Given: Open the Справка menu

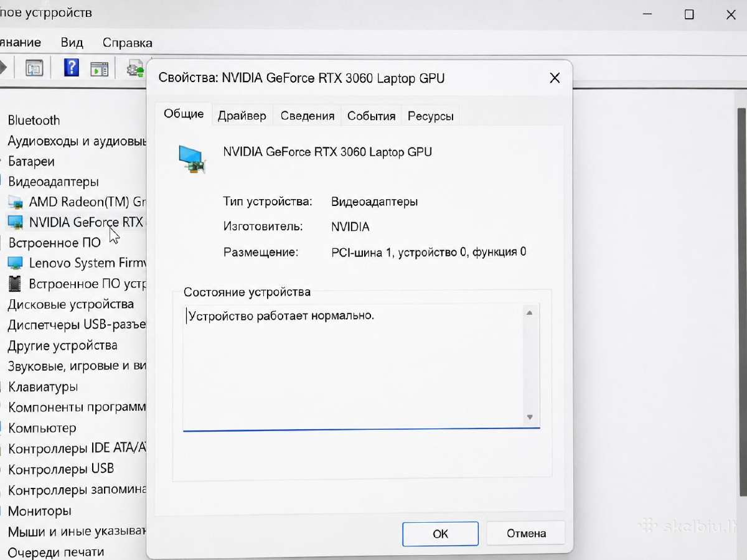Looking at the screenshot, I should click(128, 43).
